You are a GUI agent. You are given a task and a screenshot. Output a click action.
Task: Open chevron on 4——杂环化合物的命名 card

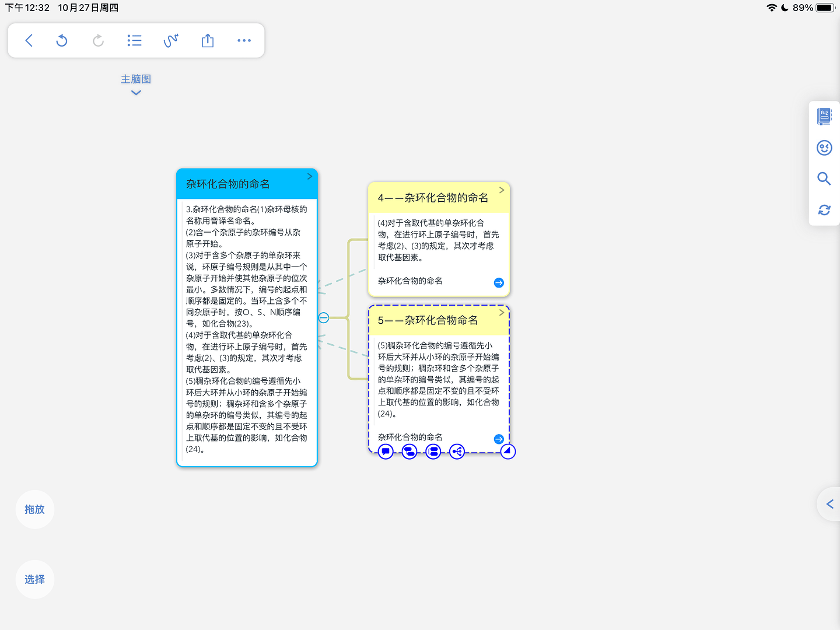click(502, 190)
